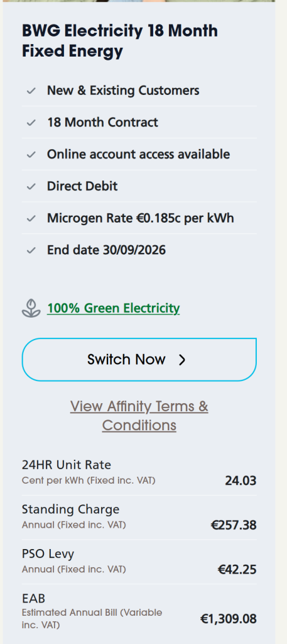The image size is (287, 644).
Task: Click checkmark beside New & Existing Customers
Action: [x=31, y=91]
